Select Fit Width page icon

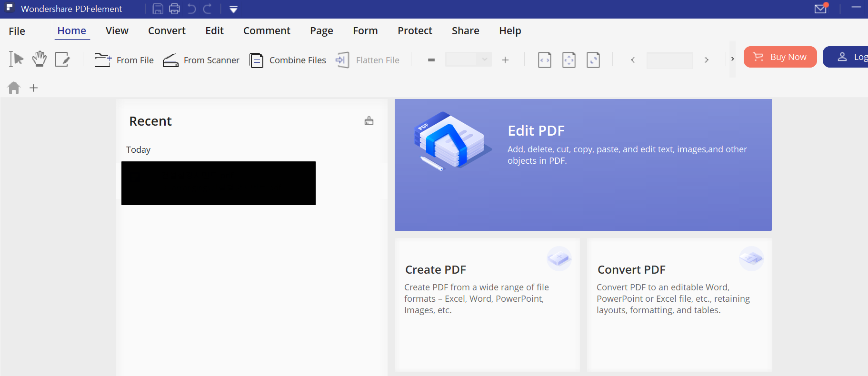(x=545, y=60)
